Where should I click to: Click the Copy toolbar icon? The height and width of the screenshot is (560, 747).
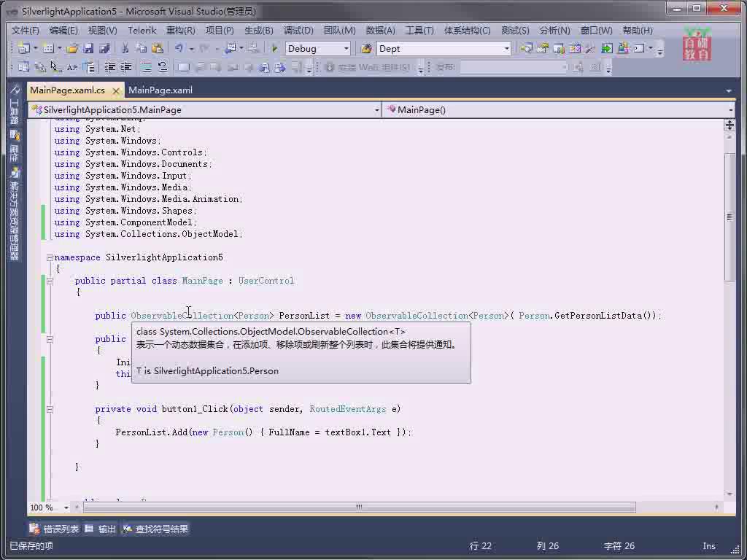pyautogui.click(x=141, y=48)
